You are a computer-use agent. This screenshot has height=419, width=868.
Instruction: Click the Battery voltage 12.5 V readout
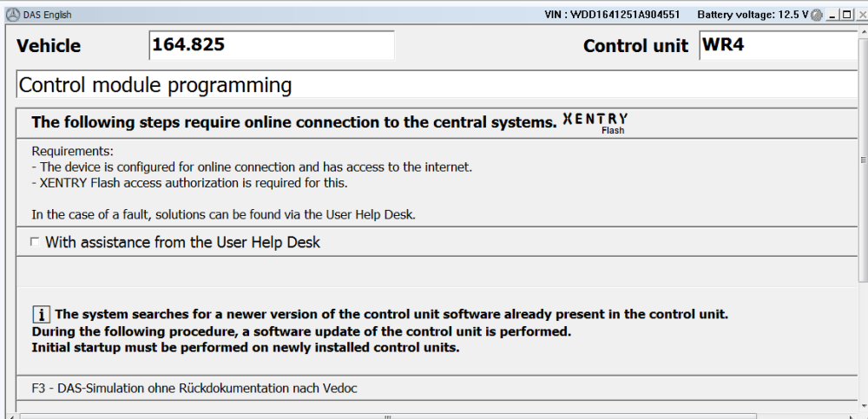click(x=753, y=15)
